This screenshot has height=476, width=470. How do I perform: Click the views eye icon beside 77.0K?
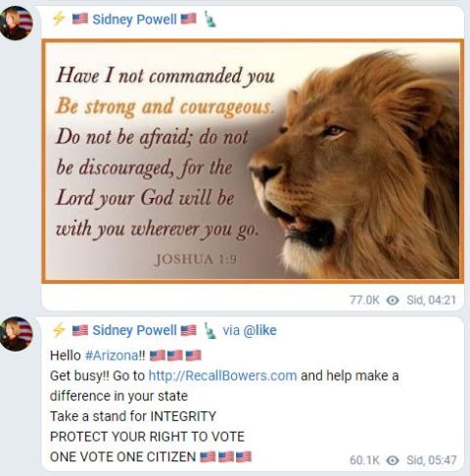[x=393, y=300]
